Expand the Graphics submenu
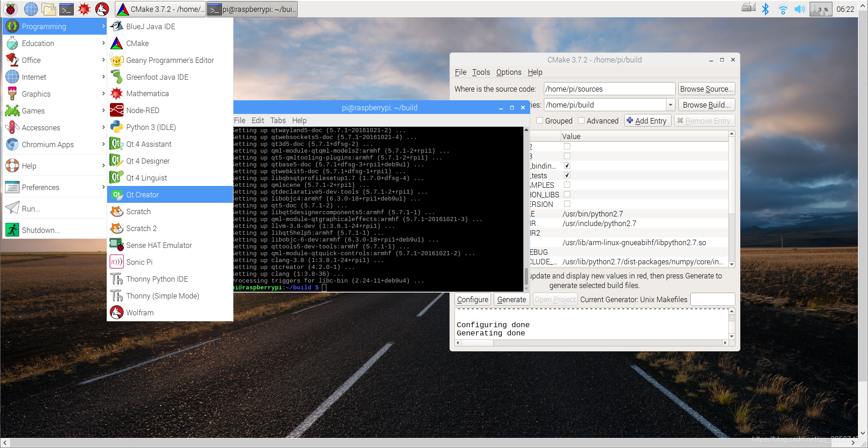The image size is (868, 448). coord(55,94)
